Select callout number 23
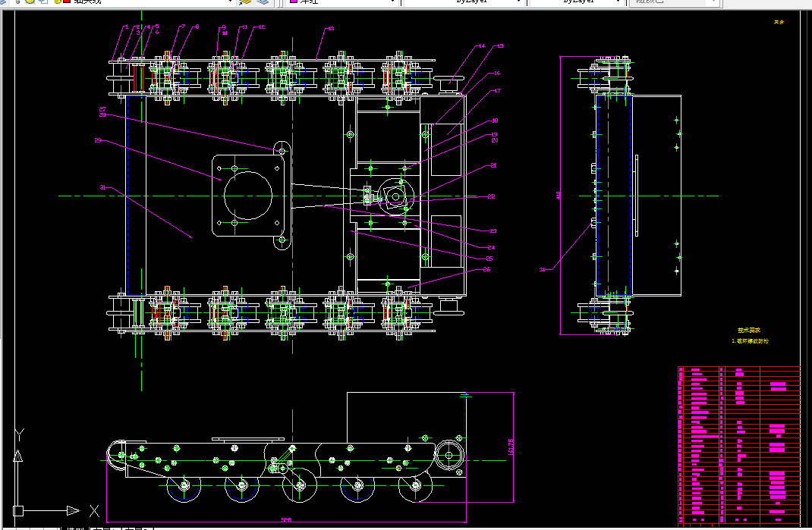812x530 pixels. 493,231
